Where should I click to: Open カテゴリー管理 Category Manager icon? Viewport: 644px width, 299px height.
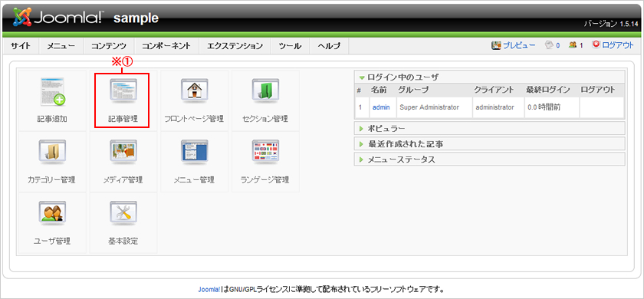pos(52,162)
